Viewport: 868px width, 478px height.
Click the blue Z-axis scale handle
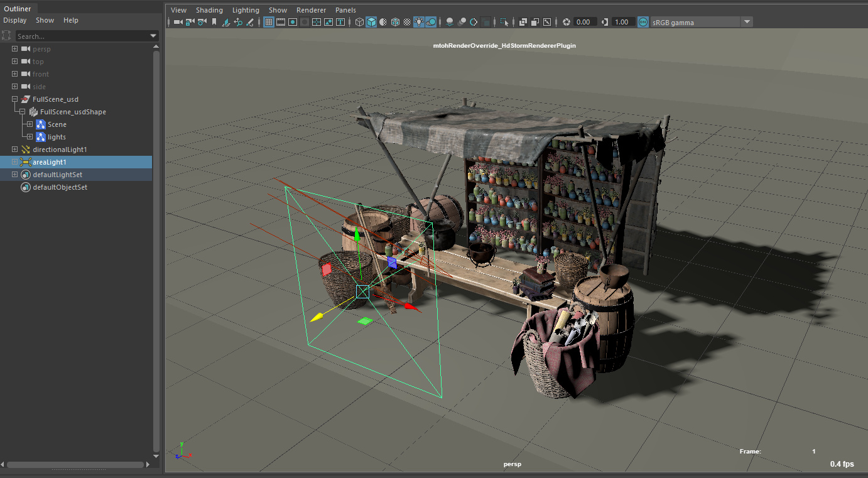[392, 263]
